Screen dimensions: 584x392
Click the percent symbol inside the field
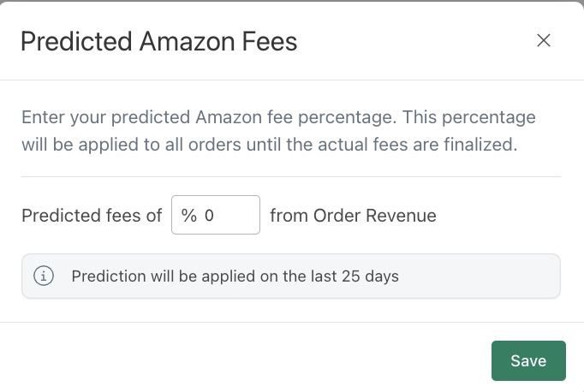(x=189, y=215)
